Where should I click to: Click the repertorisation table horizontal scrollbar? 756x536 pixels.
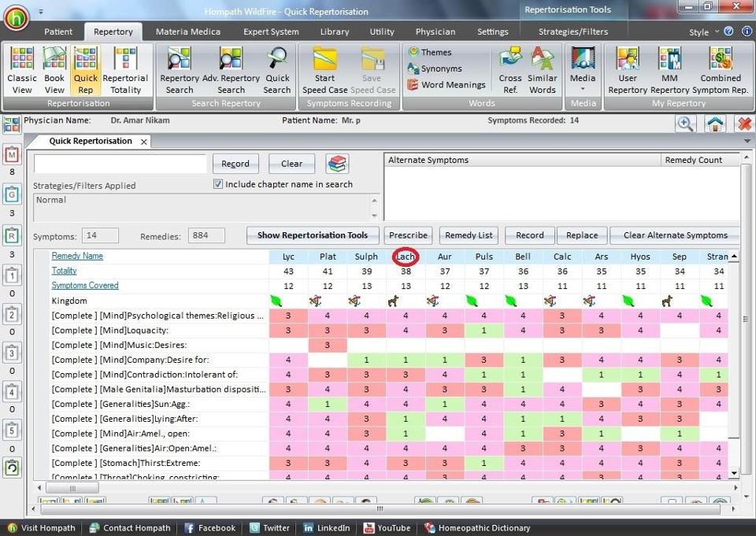tap(387, 488)
